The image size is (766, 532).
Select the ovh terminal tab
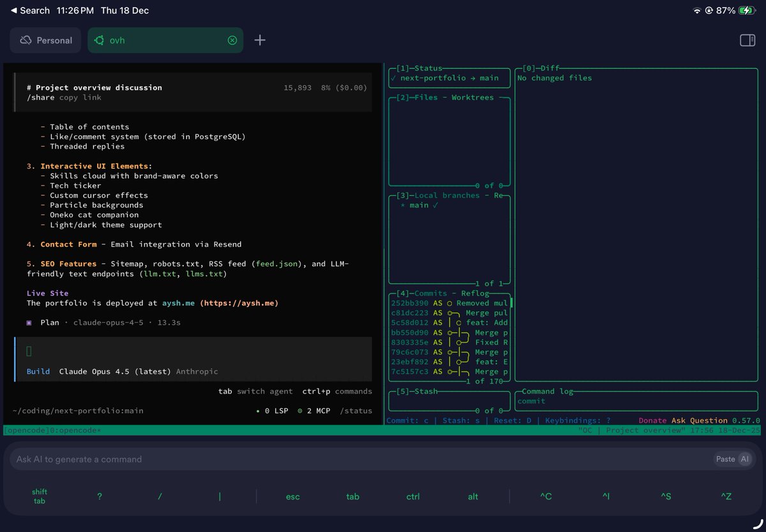tap(165, 40)
